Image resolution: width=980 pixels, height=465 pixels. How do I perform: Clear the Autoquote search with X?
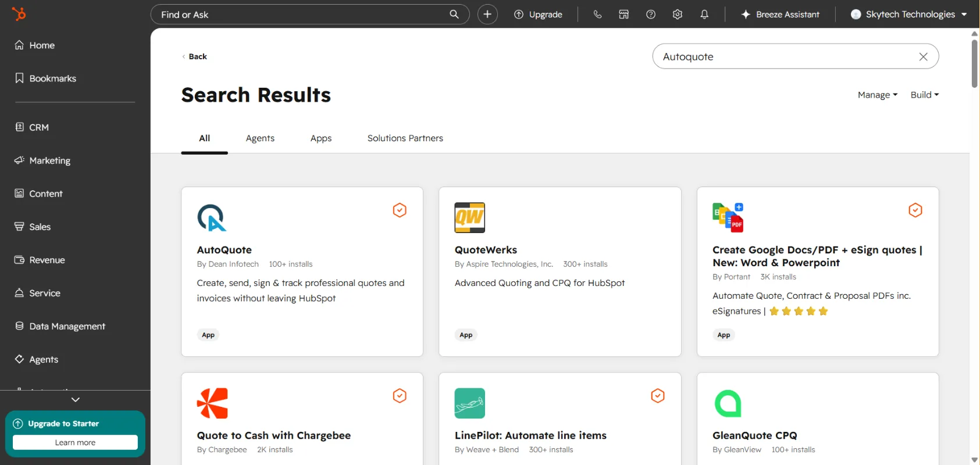tap(923, 56)
